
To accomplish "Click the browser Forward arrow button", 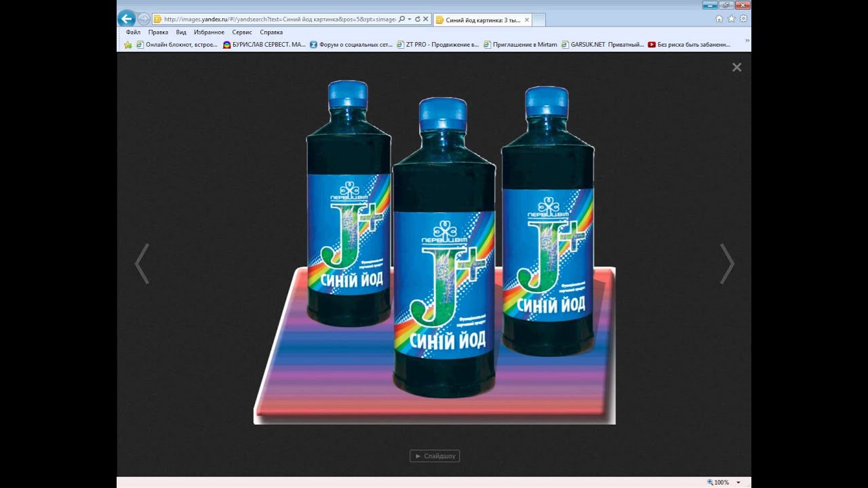I will pyautogui.click(x=144, y=19).
